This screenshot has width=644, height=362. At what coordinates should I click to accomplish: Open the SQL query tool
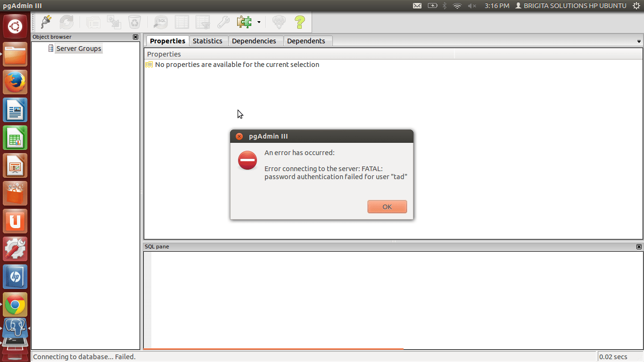click(160, 22)
